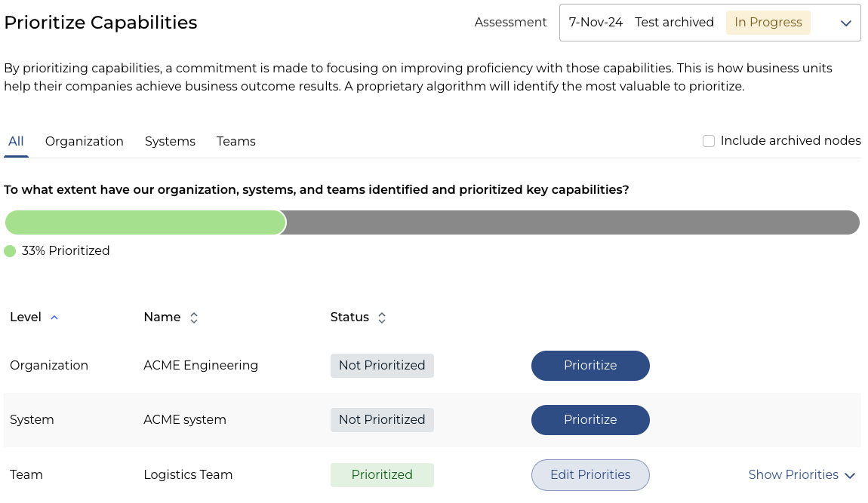Click the chevron beside Show Priorities
The image size is (868, 503).
pyautogui.click(x=850, y=475)
